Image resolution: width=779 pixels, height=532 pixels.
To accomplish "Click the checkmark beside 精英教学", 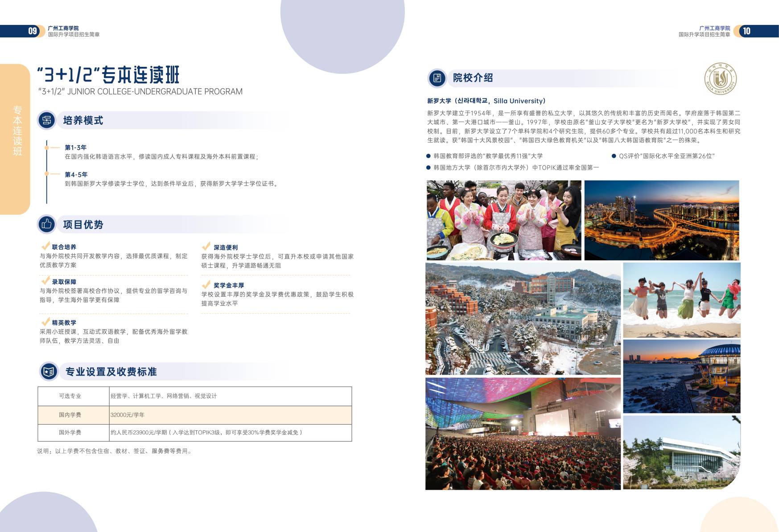I will pos(45,322).
